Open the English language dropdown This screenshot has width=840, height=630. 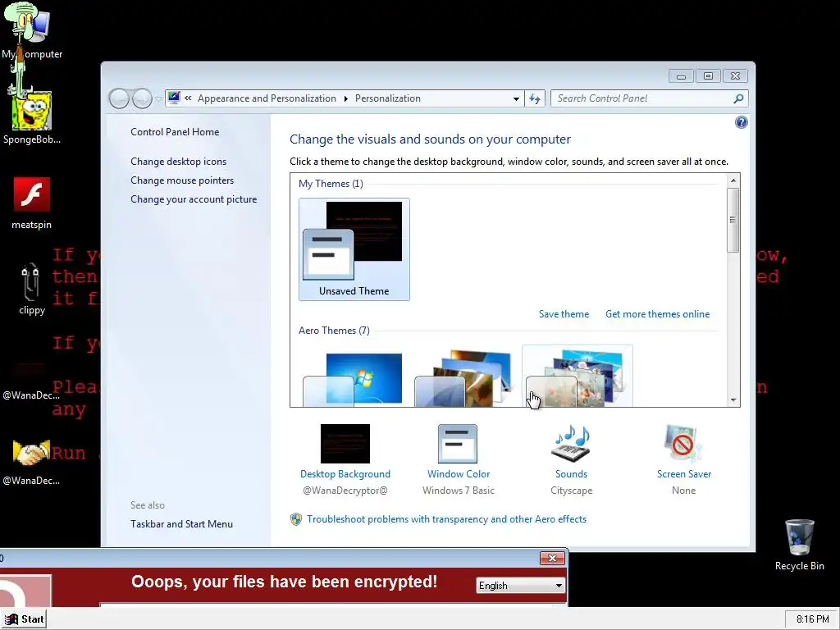pyautogui.click(x=520, y=586)
